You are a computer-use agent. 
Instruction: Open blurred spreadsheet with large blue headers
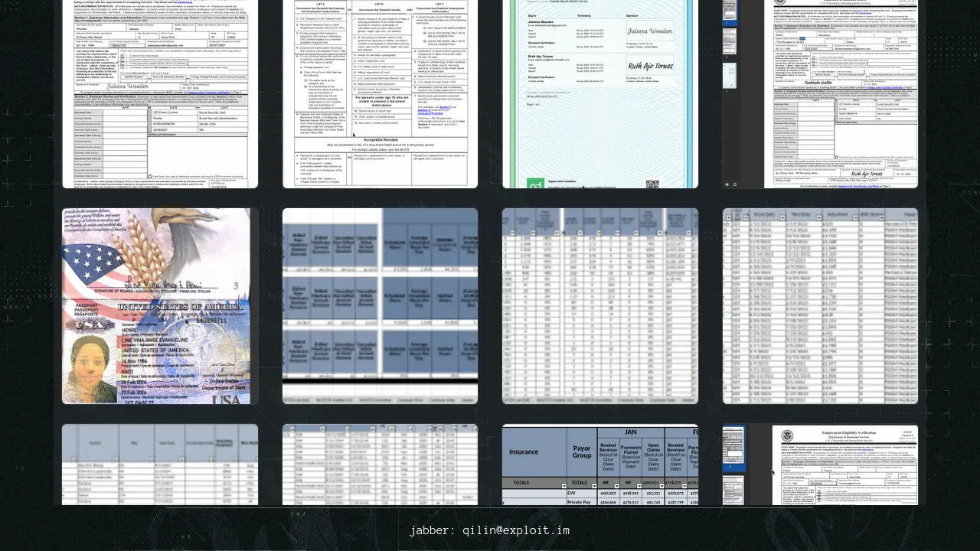coord(380,306)
